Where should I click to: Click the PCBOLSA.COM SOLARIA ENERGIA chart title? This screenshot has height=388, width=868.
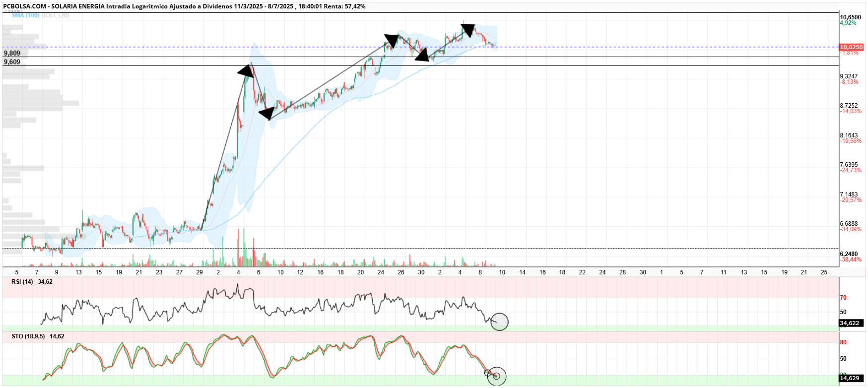point(185,6)
